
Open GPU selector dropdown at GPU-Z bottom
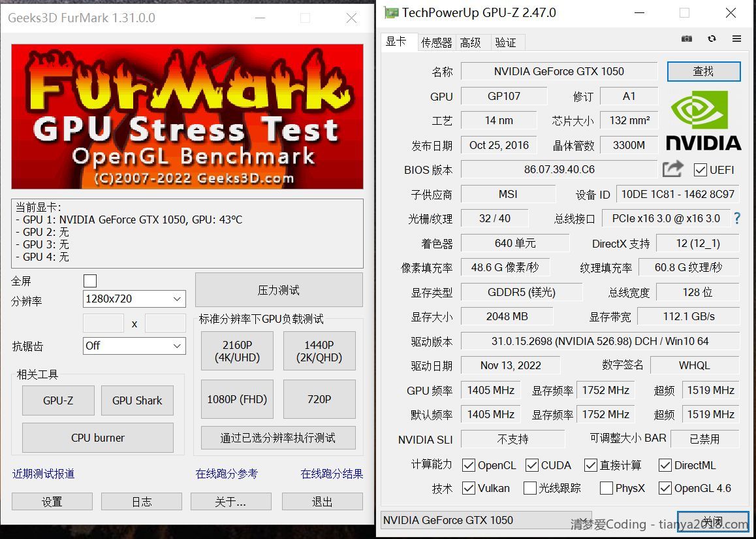click(486, 520)
